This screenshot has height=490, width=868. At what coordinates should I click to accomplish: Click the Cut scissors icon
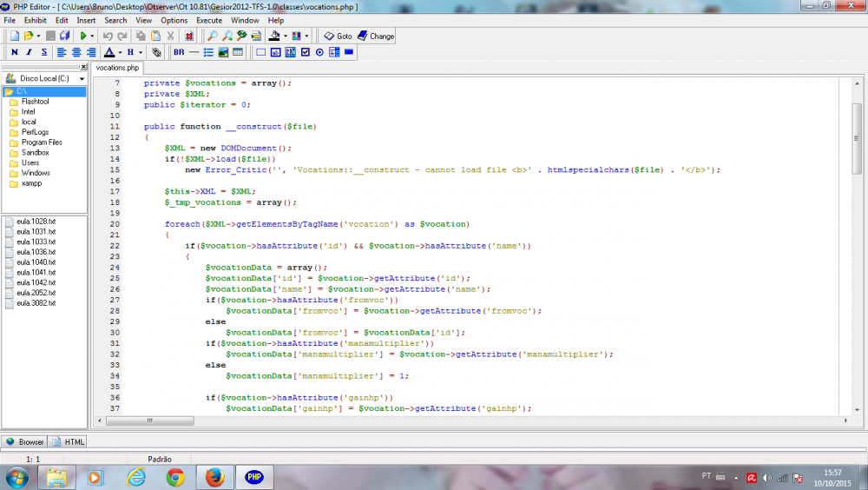coord(170,36)
